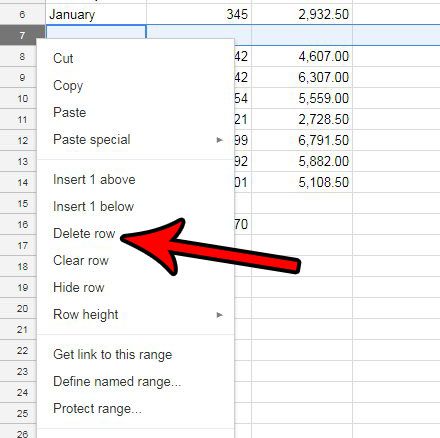Screen dimensions: 440x438
Task: Click the empty selected cell in row 7
Action: [96, 32]
